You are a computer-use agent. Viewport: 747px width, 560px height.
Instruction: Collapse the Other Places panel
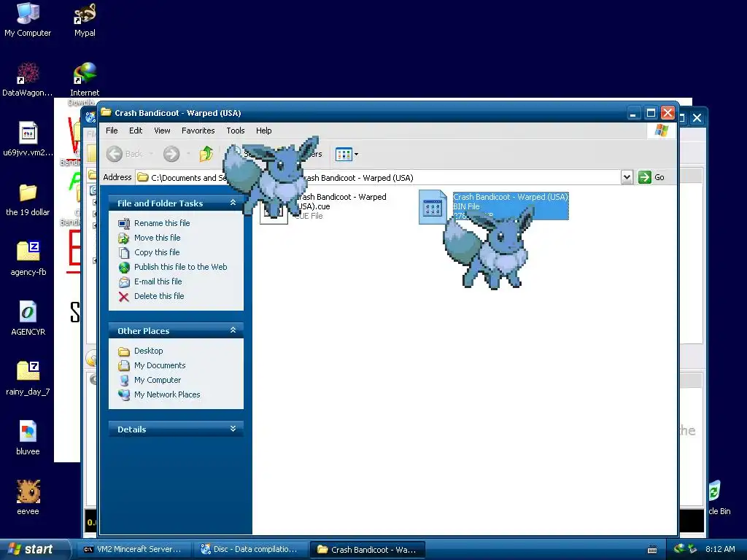coord(233,330)
